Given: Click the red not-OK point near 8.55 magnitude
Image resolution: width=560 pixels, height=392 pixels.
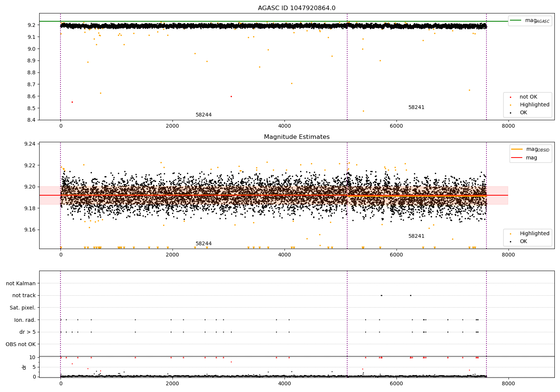Looking at the screenshot, I should tap(72, 102).
